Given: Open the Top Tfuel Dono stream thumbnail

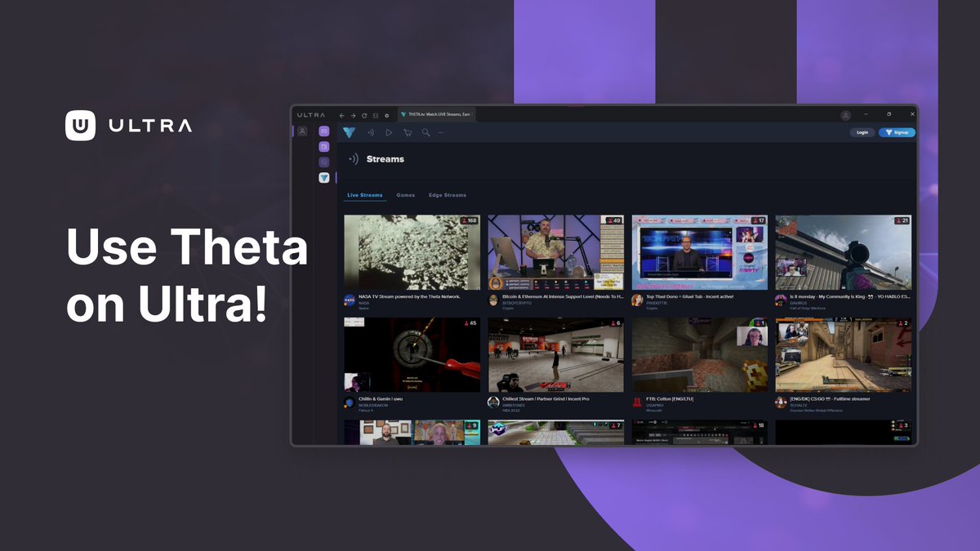Looking at the screenshot, I should [700, 252].
